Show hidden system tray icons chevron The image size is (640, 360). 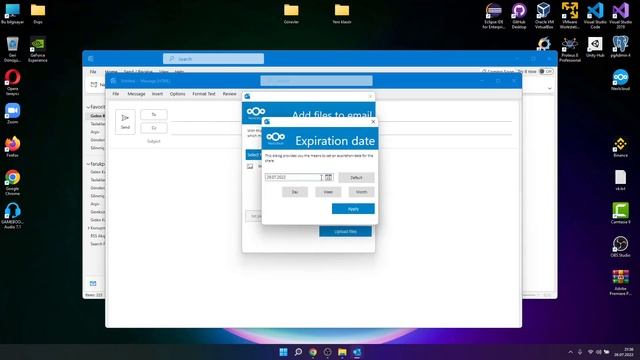pos(571,352)
